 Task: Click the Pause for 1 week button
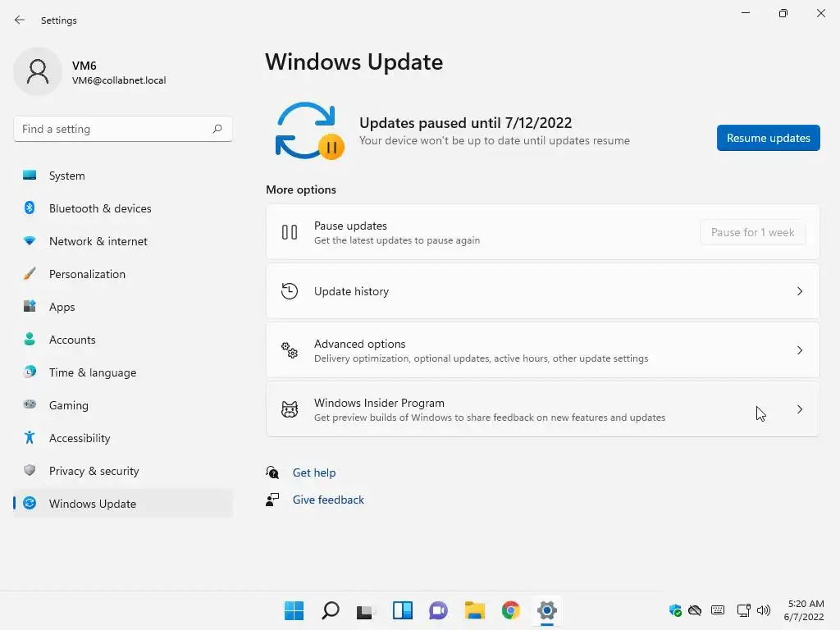click(x=753, y=232)
